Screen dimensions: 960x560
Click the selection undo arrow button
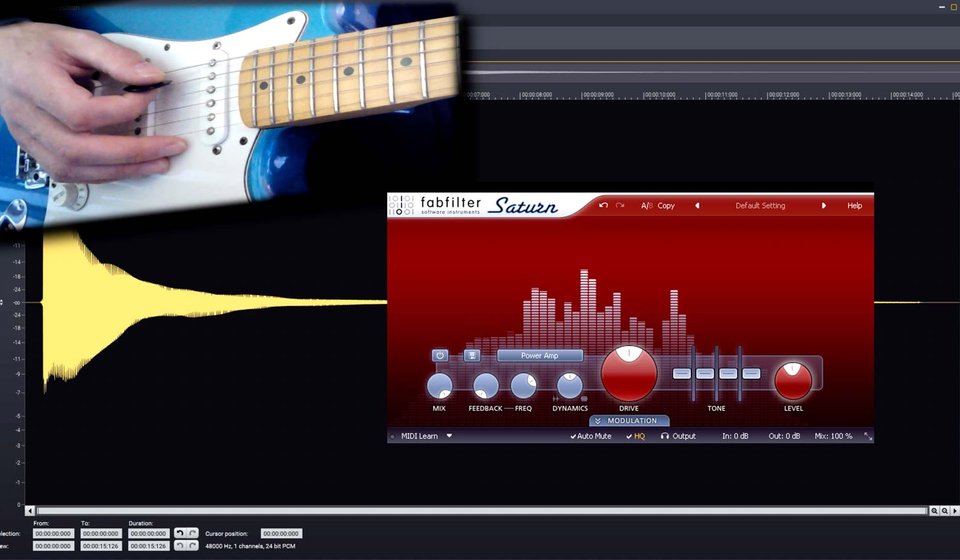(x=180, y=533)
